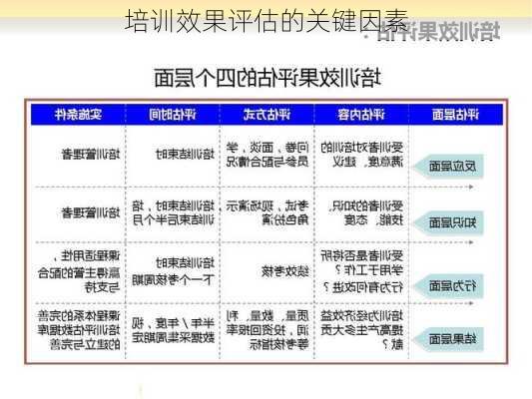
Task: Select the 实施条件 column header
Action: (x=79, y=115)
